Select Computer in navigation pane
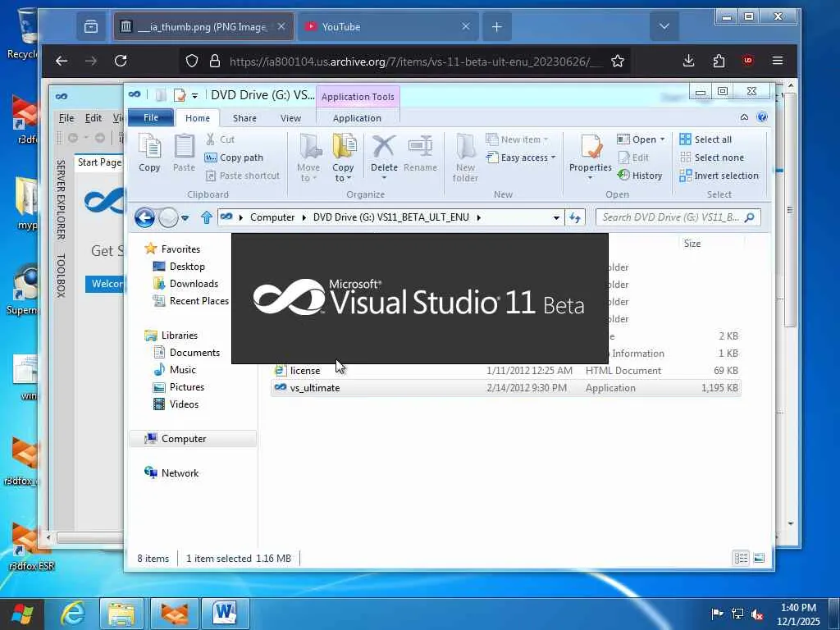 193,439
